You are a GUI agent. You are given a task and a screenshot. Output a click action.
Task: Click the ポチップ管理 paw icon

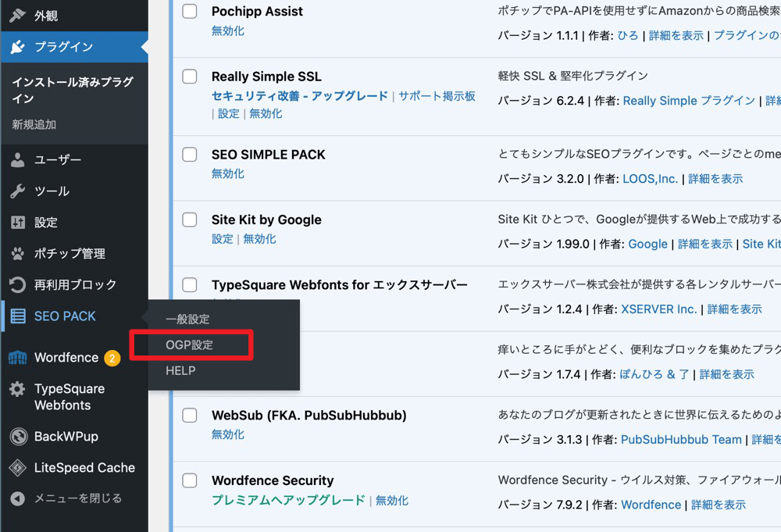coord(17,254)
